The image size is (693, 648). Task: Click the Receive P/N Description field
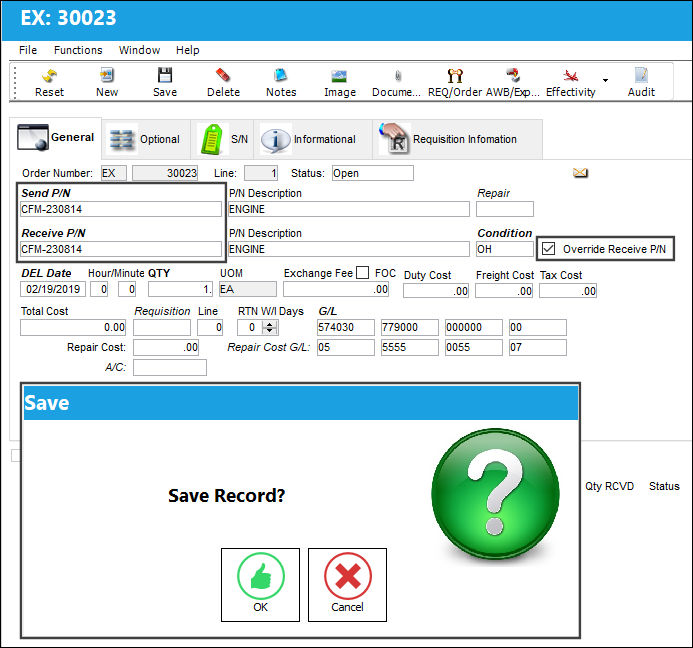[x=349, y=249]
